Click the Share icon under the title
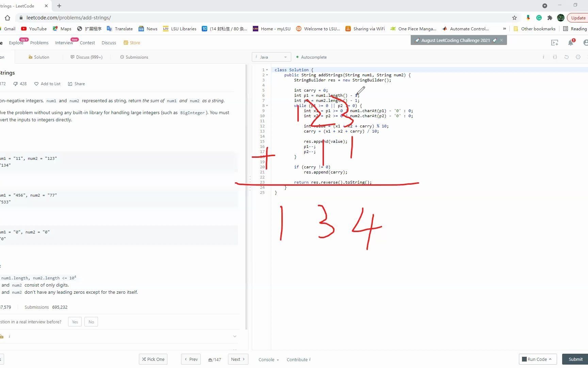 70,84
